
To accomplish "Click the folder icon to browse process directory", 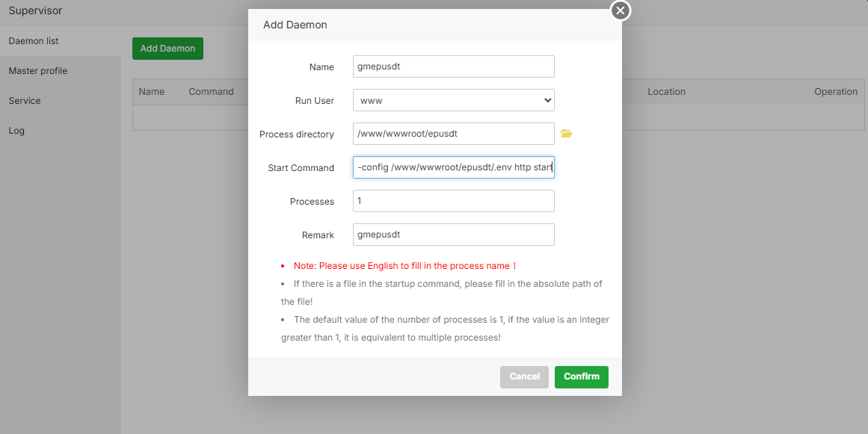I will (566, 134).
